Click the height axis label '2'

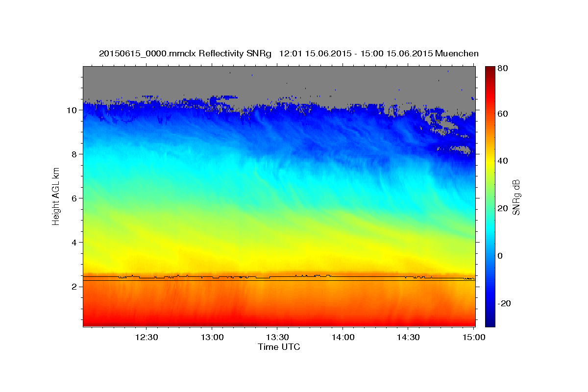click(73, 287)
